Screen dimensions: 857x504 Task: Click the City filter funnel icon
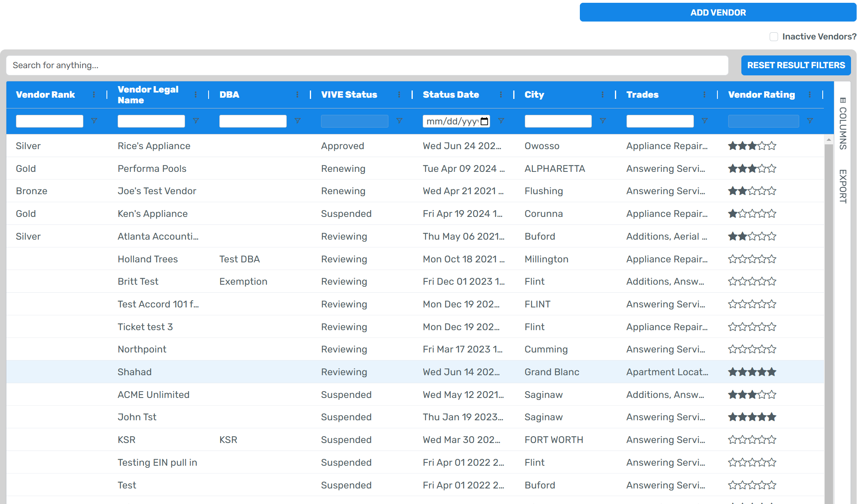tap(603, 121)
